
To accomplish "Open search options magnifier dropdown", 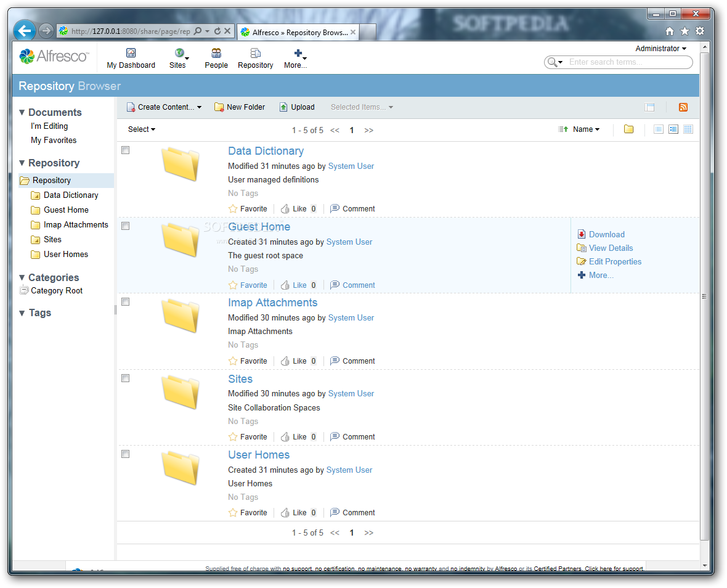I will pyautogui.click(x=555, y=62).
